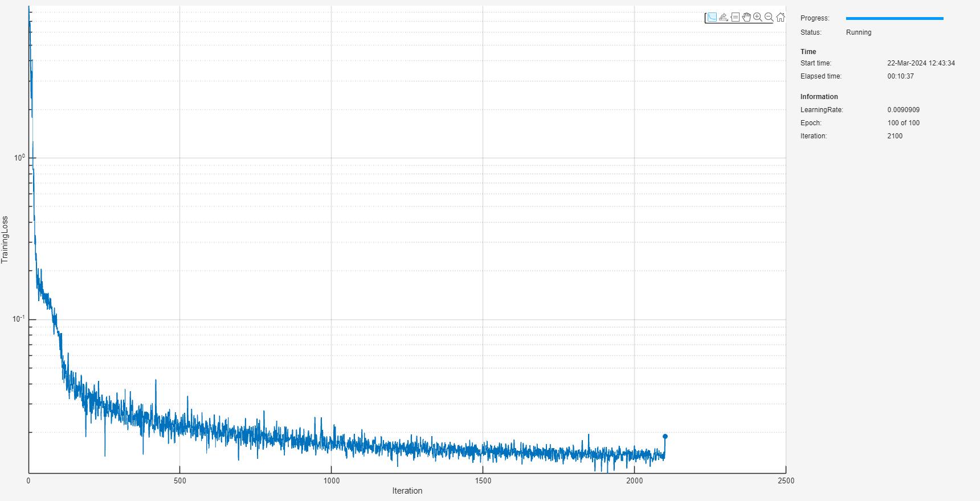Click the training Progress bar
Image resolution: width=980 pixels, height=501 pixels.
pyautogui.click(x=895, y=18)
